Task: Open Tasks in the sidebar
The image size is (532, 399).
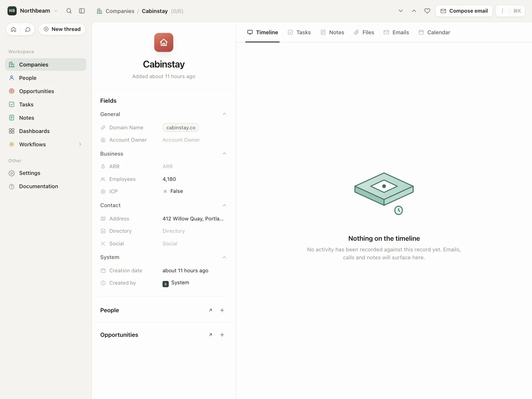Action: pyautogui.click(x=46, y=104)
